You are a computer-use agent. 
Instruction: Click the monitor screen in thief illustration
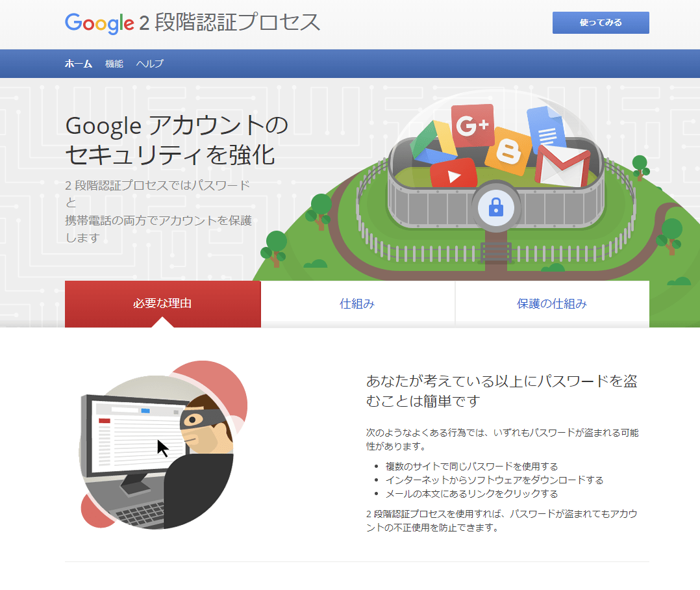click(138, 435)
